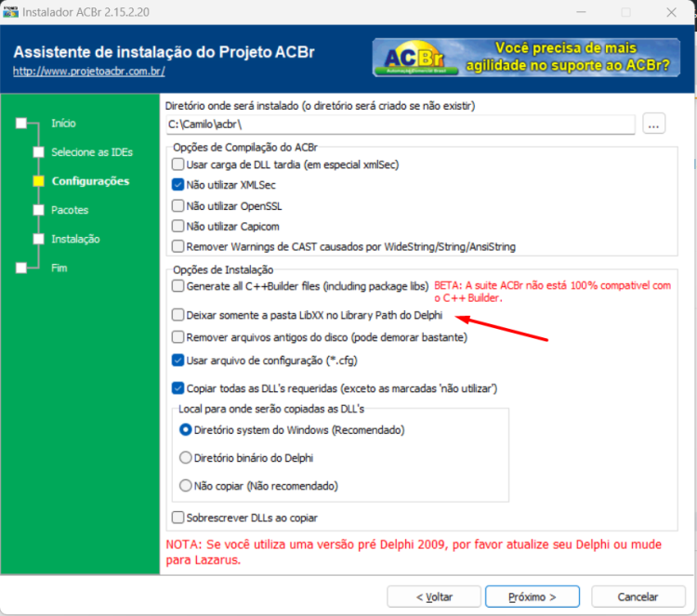Click the red 'NOTA' Delphi 2009 warning text
The height and width of the screenshot is (616, 697).
[x=414, y=552]
